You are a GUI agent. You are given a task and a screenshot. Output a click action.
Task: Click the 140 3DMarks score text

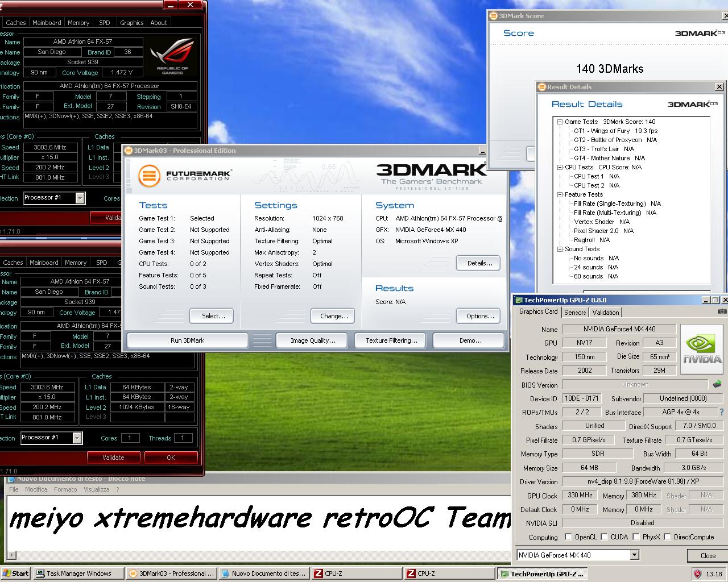pyautogui.click(x=610, y=69)
